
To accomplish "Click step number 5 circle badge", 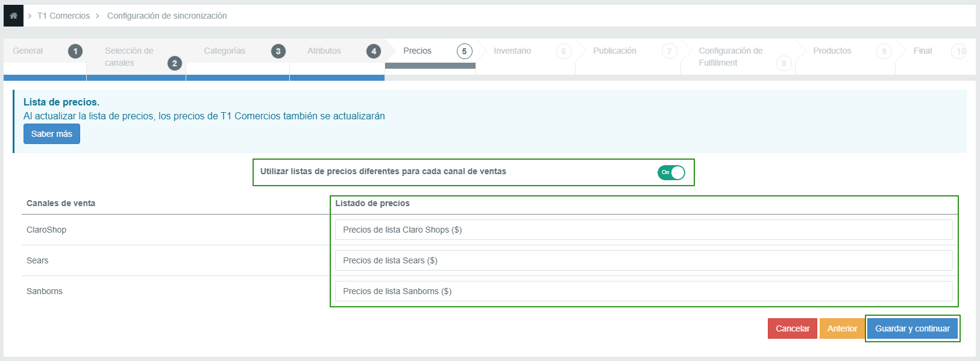I will point(464,51).
